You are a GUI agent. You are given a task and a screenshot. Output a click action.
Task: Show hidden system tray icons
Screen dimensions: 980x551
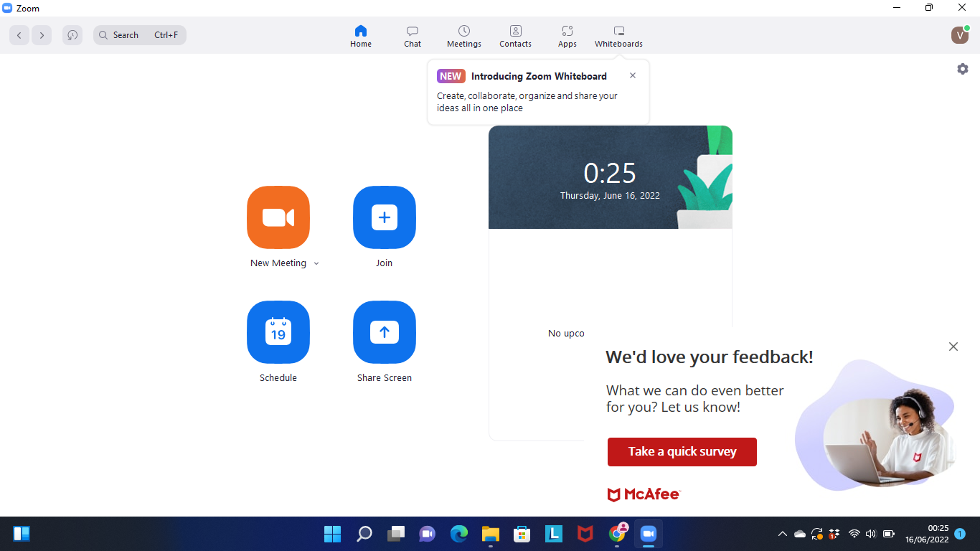(783, 534)
